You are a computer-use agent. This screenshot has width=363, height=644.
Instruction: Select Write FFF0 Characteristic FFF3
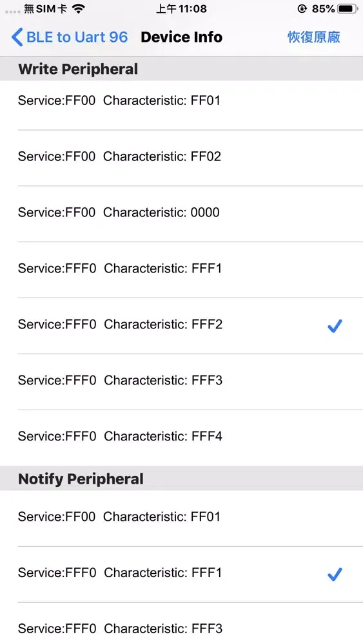(x=181, y=381)
